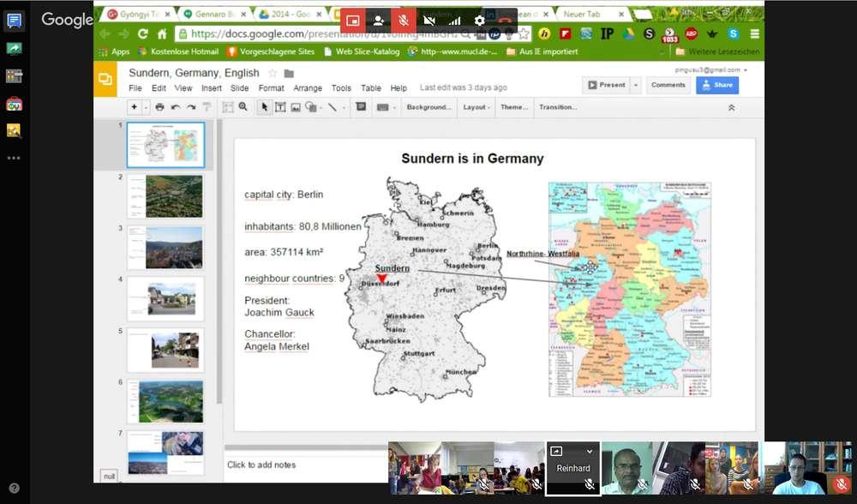The image size is (857, 504).
Task: Toggle microphone mute in Hangout bar
Action: (x=404, y=21)
